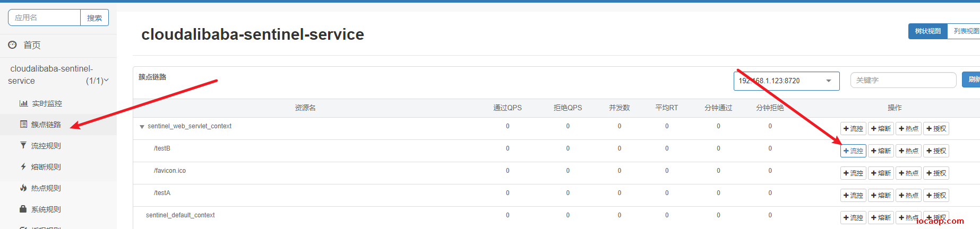Add 流控 rule for /testB

click(853, 151)
